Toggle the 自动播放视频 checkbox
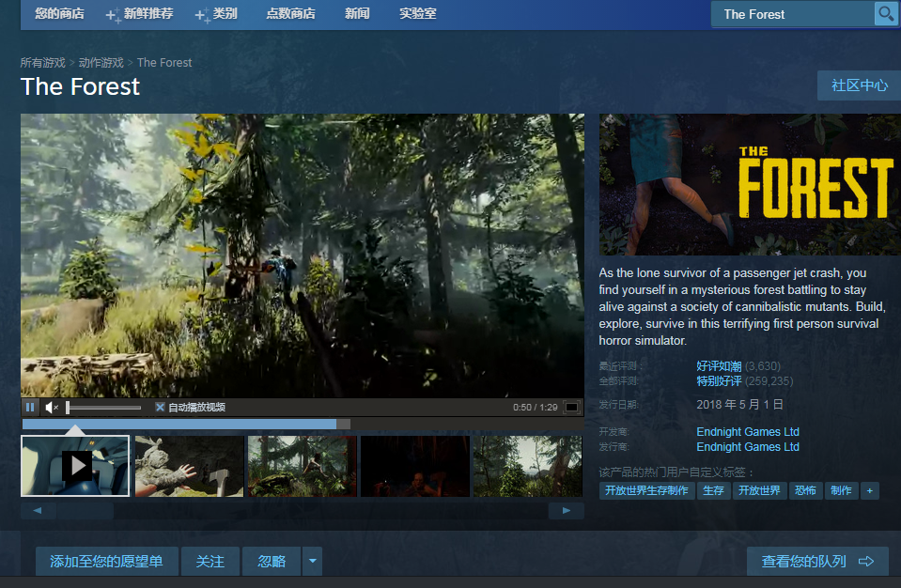 [161, 407]
